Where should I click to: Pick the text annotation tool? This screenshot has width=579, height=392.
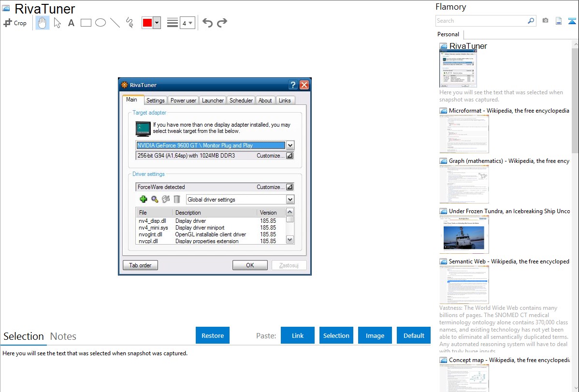71,23
